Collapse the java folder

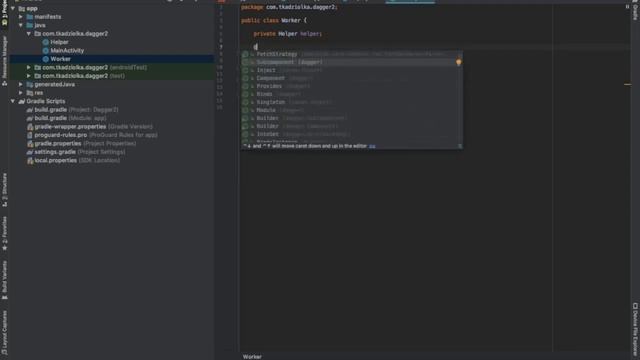coord(21,25)
